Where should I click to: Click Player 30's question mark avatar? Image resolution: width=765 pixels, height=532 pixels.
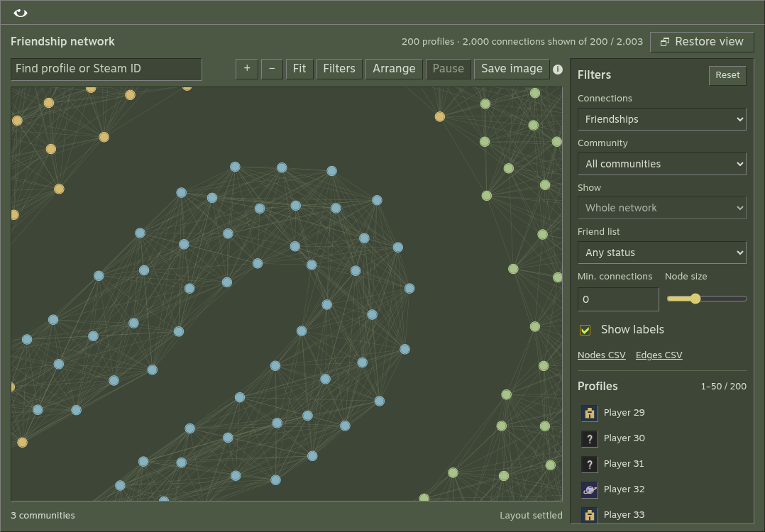pyautogui.click(x=589, y=438)
